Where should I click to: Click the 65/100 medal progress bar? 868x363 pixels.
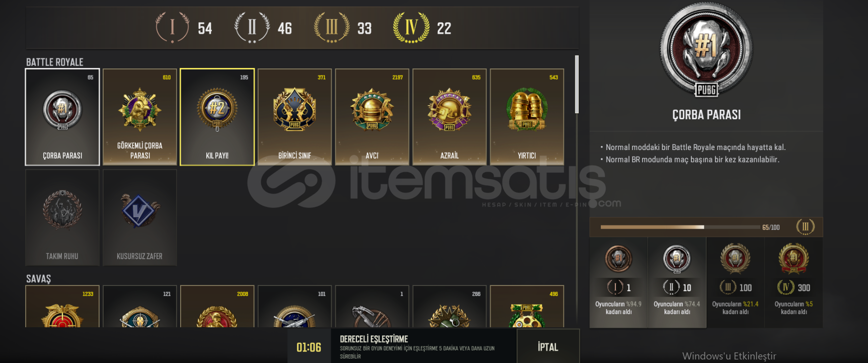680,227
